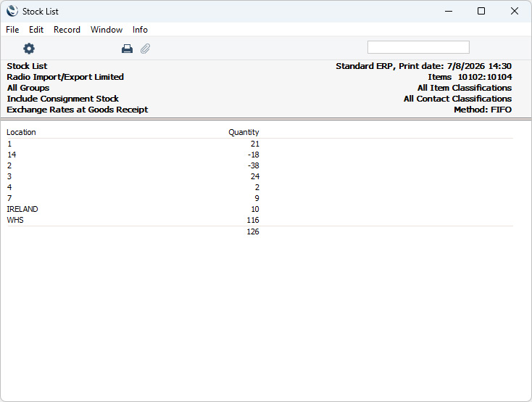Click the quantity value 10 for IRELAND
This screenshot has width=532, height=402.
[x=255, y=209]
